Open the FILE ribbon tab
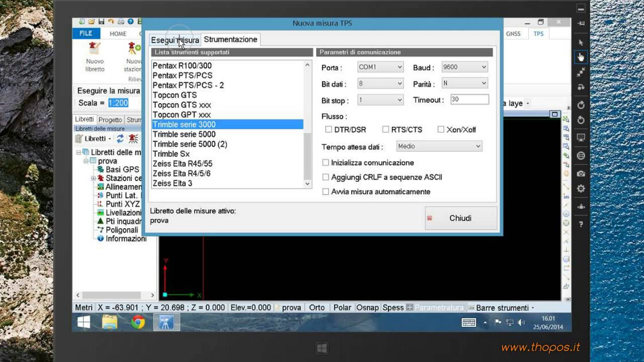Viewport: 644px width, 362px height. [86, 33]
